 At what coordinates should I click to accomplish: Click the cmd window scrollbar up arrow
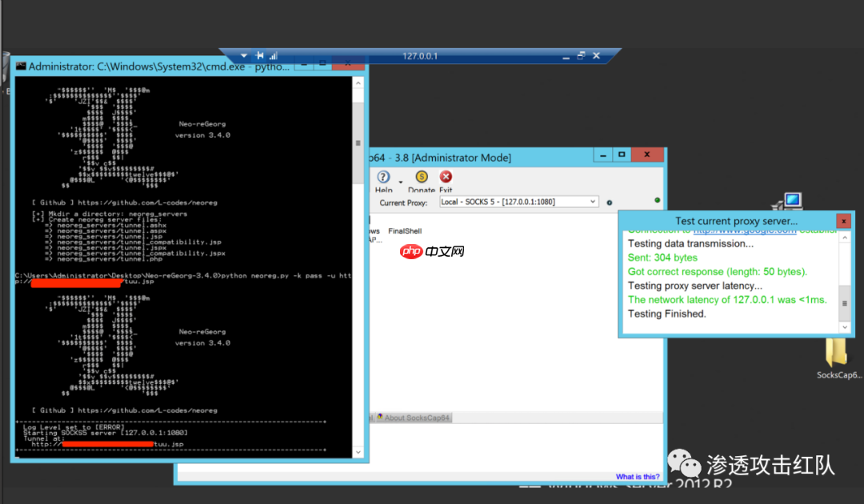point(358,83)
